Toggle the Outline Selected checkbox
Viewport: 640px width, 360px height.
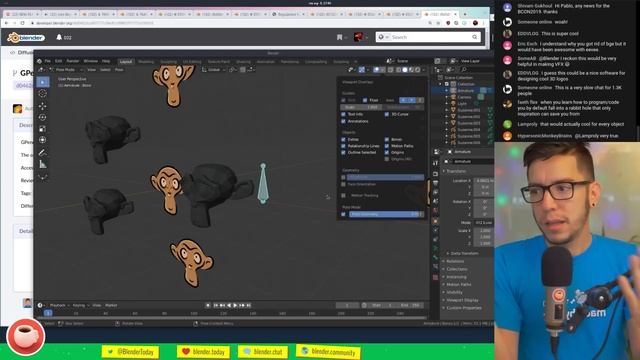(x=343, y=153)
